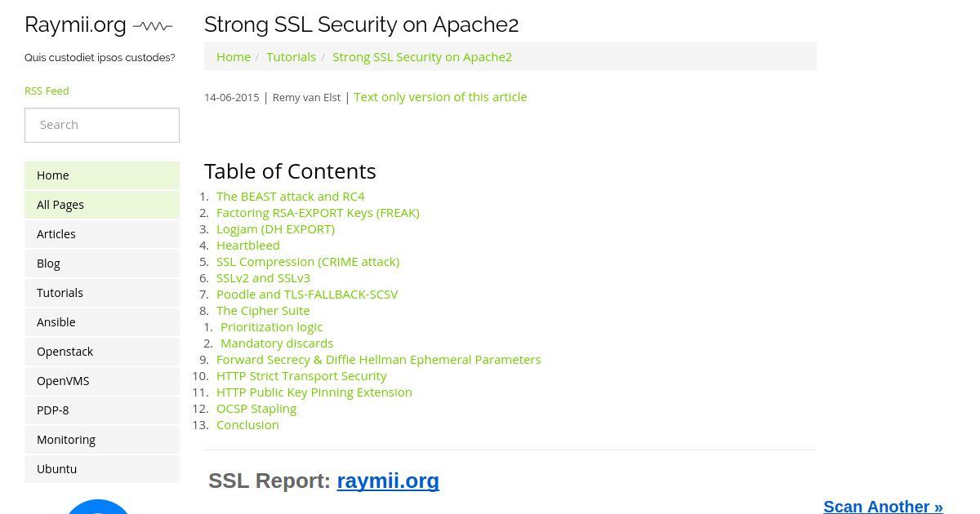
Task: Focus the Search input field
Action: point(102,125)
